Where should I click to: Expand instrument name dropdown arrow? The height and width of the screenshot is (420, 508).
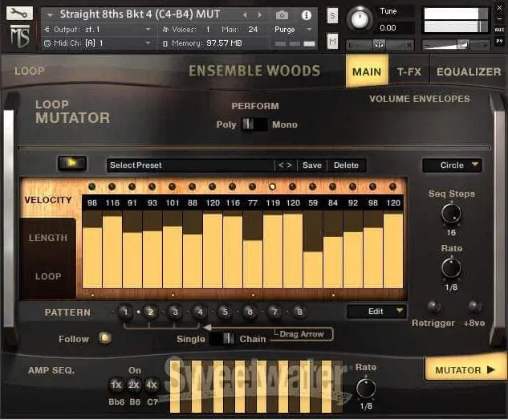click(x=50, y=15)
